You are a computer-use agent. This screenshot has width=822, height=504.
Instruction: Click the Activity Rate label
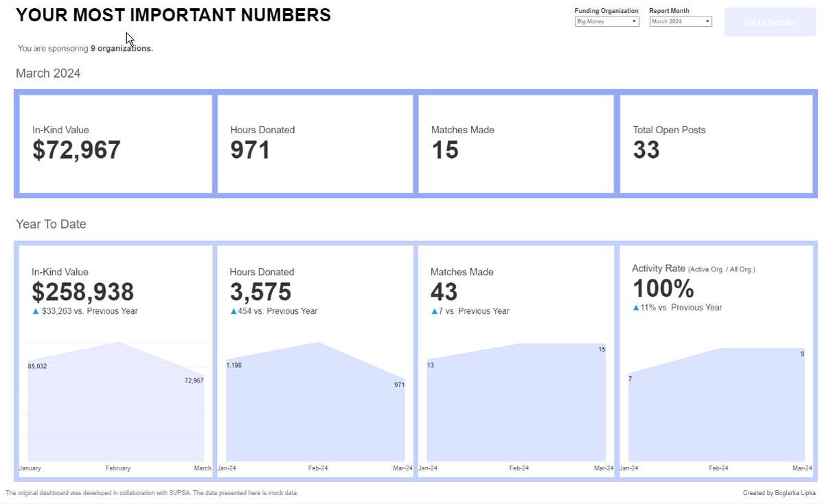click(x=659, y=268)
